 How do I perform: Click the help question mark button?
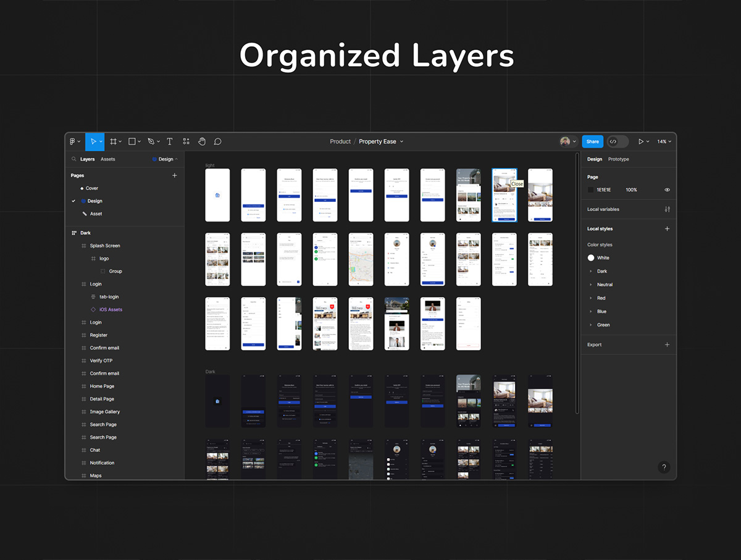coord(664,467)
